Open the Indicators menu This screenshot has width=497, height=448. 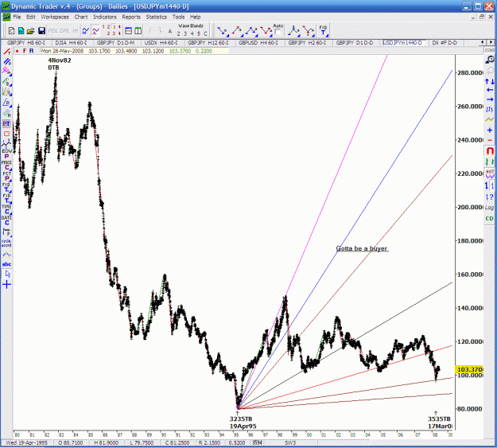tap(105, 17)
